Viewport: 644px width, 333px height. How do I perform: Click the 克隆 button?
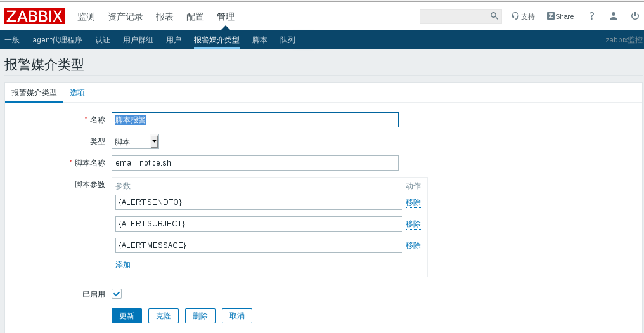164,316
